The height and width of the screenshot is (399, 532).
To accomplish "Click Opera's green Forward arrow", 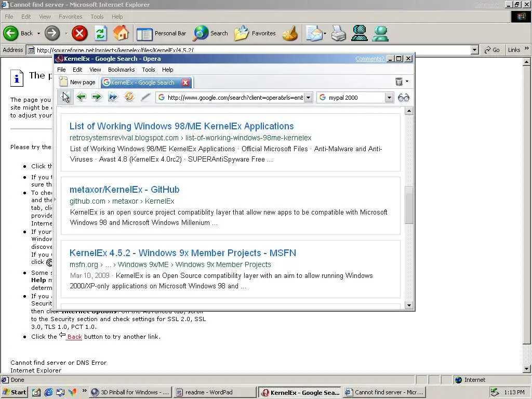I will coord(97,97).
